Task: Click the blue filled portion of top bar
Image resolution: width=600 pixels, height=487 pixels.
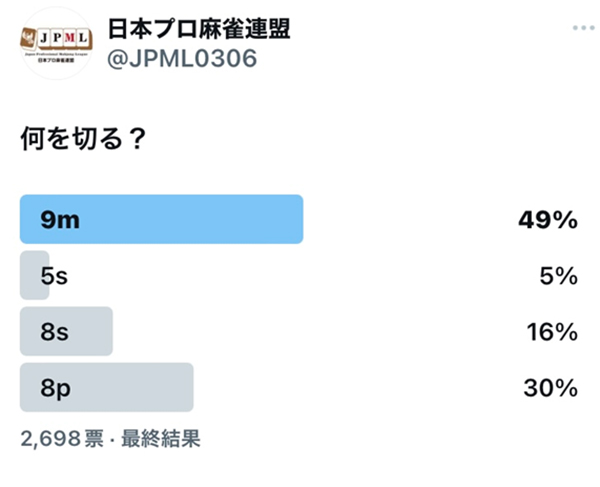Action: pos(161,219)
